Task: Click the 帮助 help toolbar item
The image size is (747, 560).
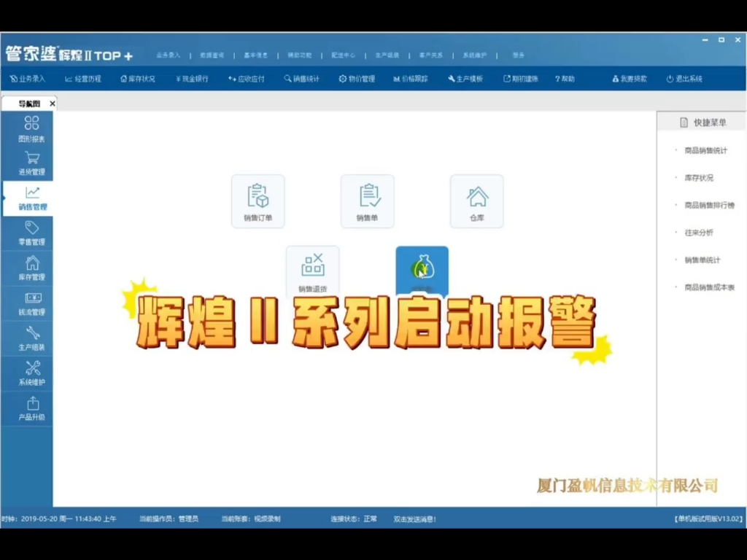Action: coord(565,79)
